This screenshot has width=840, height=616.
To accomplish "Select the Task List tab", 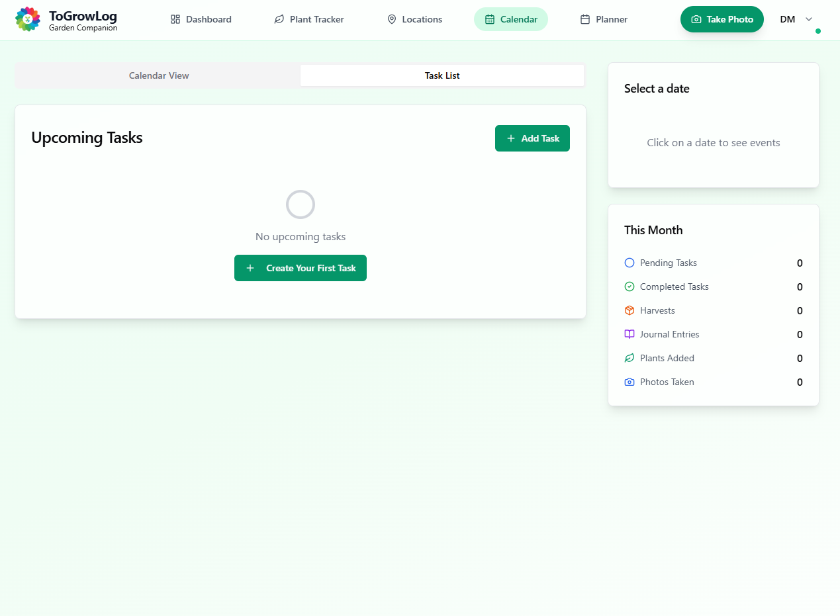I will tap(442, 75).
